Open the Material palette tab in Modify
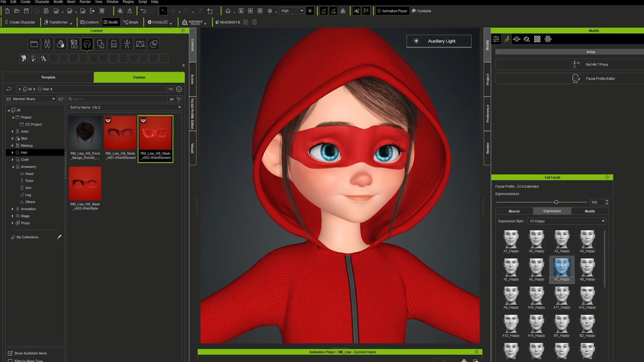 (x=527, y=39)
